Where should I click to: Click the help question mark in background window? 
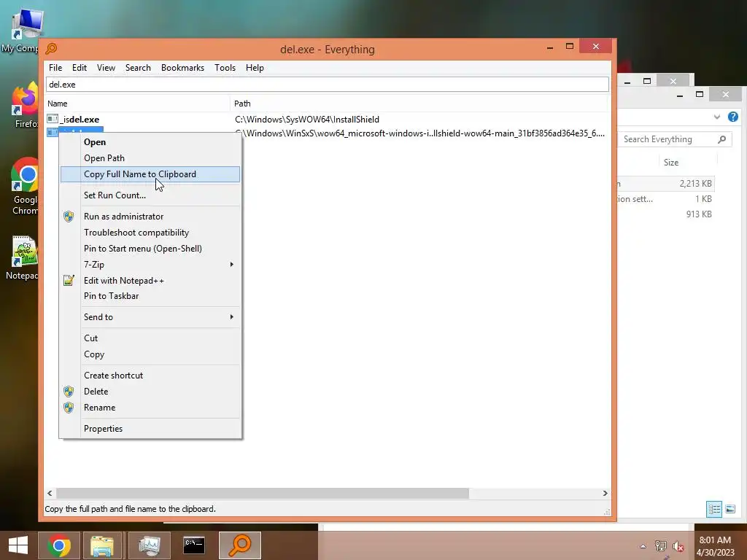coord(733,117)
